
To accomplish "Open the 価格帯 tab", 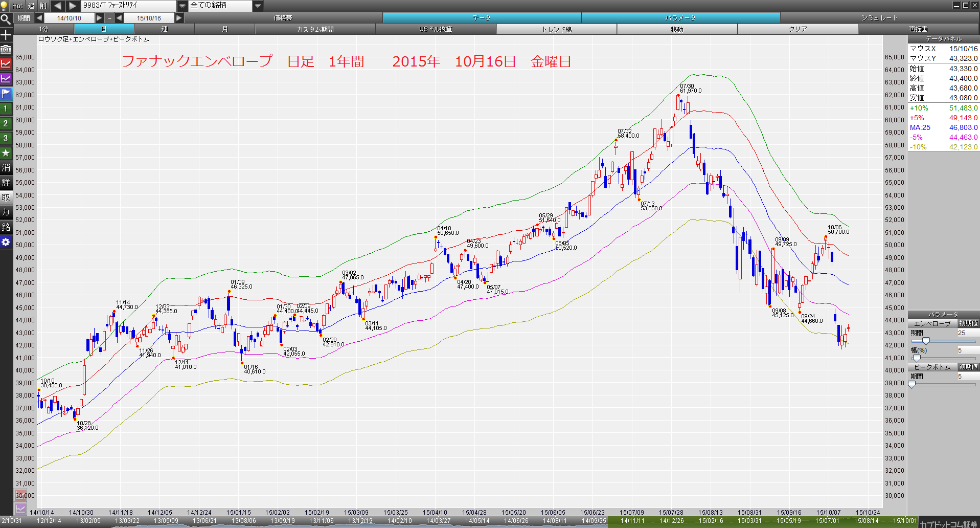I will tap(283, 18).
